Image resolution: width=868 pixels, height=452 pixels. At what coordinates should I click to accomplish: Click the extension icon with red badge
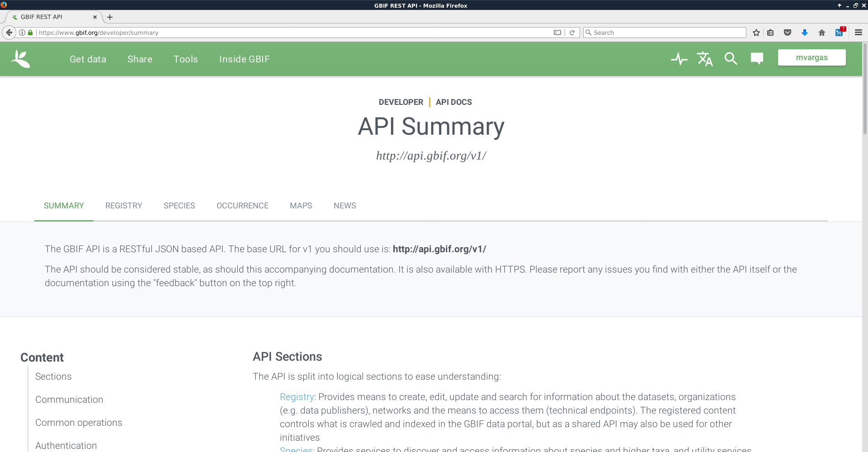(840, 32)
